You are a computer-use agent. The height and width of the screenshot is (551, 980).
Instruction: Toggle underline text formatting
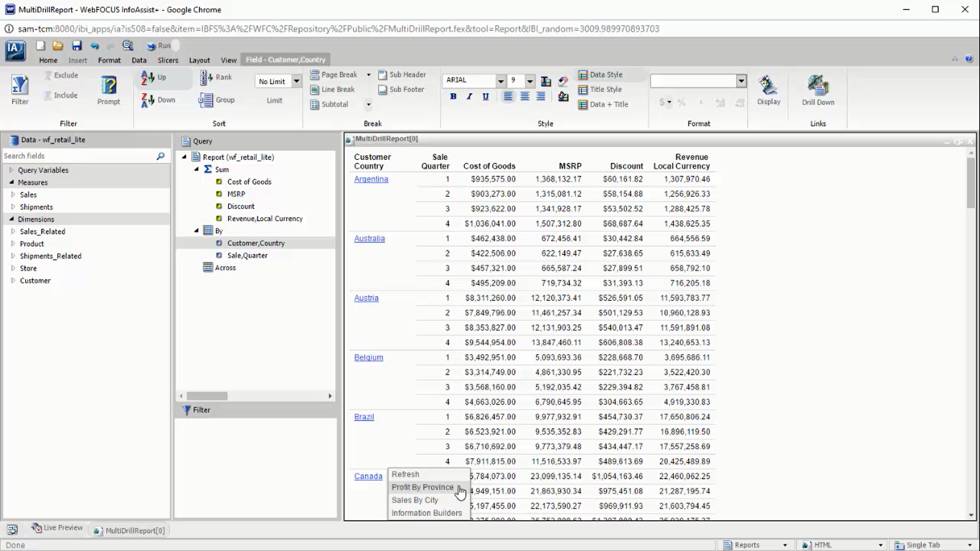(486, 97)
